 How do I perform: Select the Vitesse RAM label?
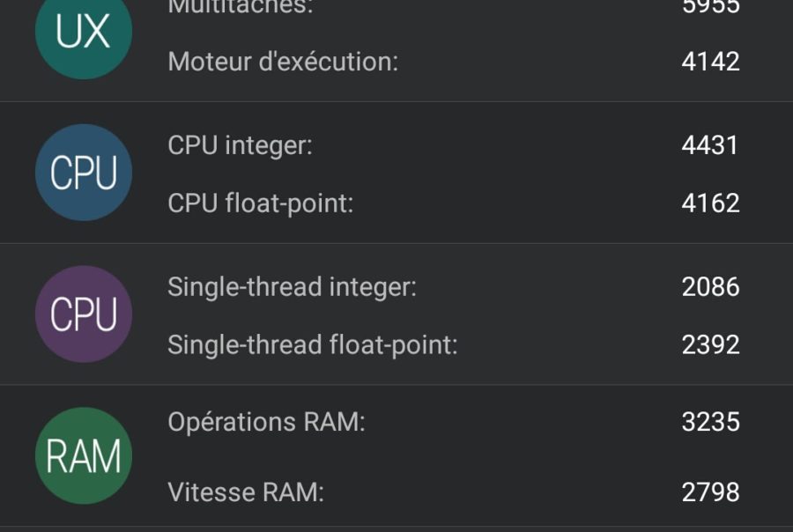pyautogui.click(x=246, y=492)
